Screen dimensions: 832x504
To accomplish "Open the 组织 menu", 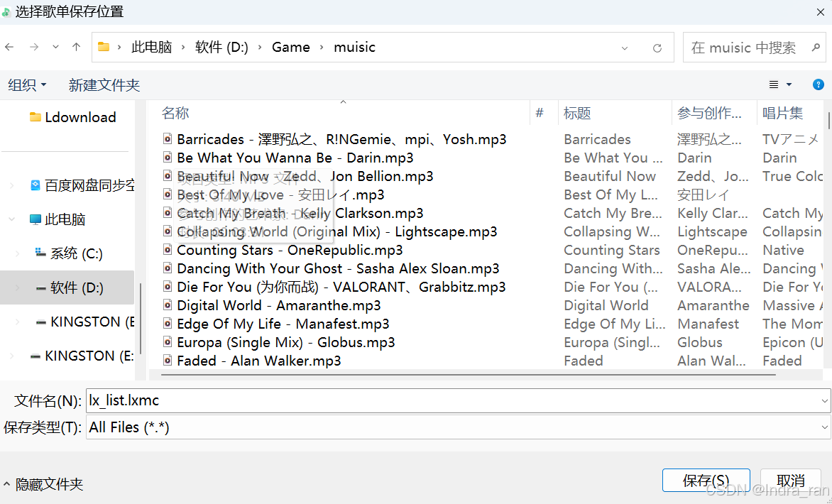I will click(28, 85).
